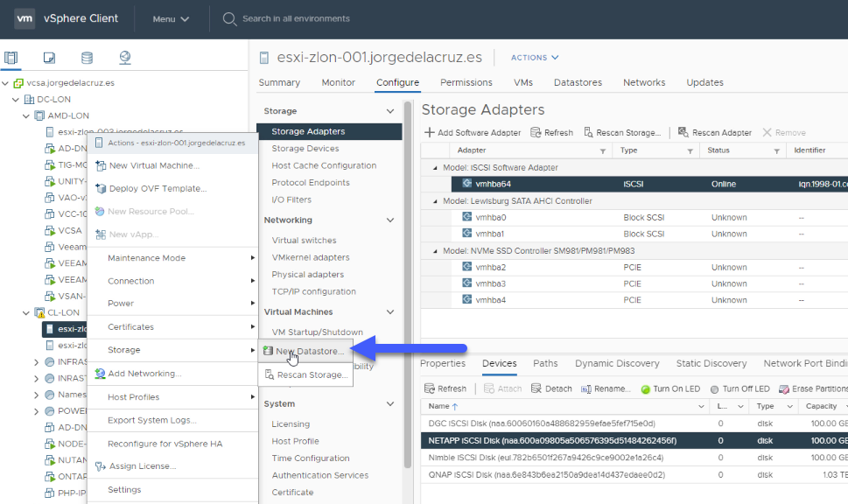Click the Rescan Storage toolbar icon
This screenshot has width=848, height=504.
click(x=588, y=132)
